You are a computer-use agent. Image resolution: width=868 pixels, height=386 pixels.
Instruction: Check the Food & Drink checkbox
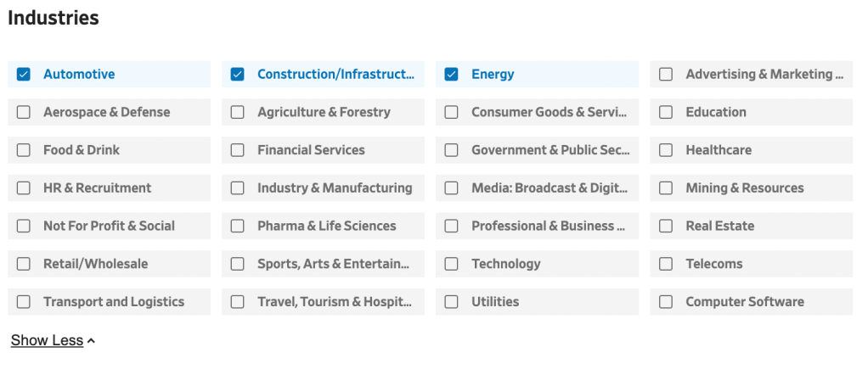(x=24, y=150)
